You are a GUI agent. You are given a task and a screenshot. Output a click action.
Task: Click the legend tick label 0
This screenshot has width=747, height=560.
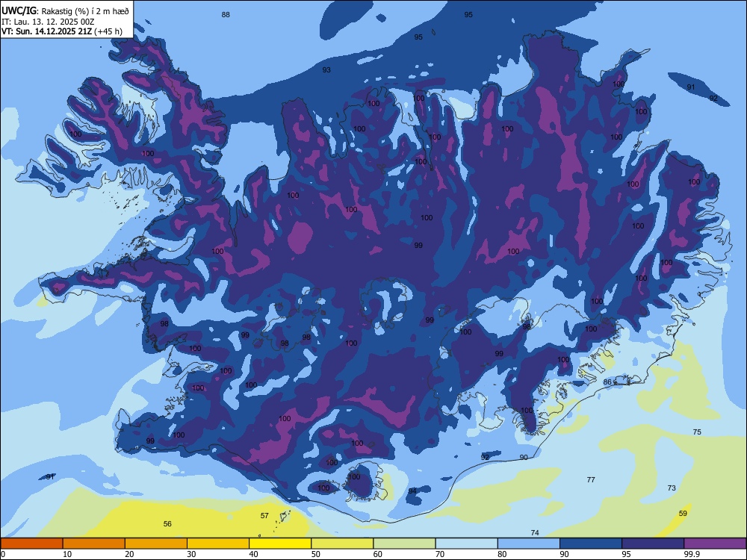(x=3, y=554)
